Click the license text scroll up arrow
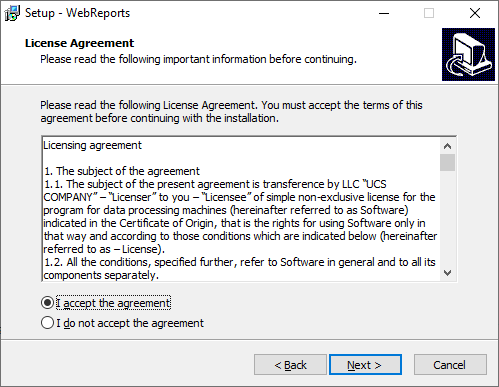This screenshot has height=387, width=499. coord(447,146)
